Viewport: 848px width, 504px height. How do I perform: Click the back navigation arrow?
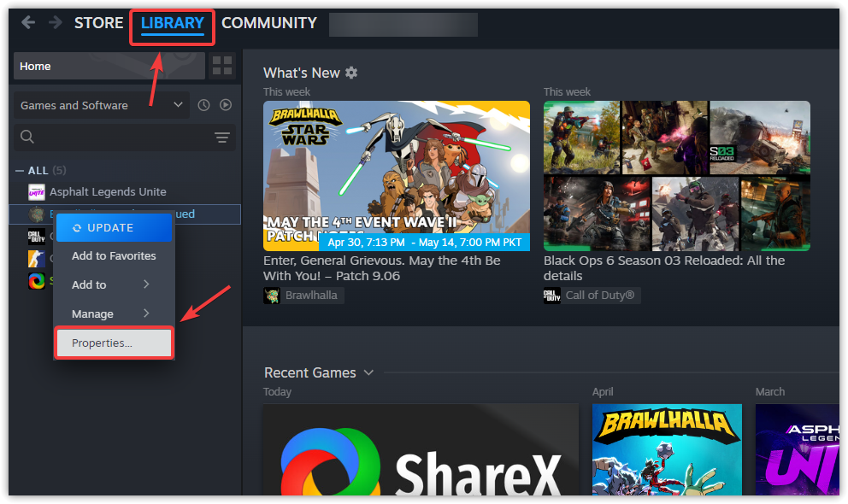28,22
